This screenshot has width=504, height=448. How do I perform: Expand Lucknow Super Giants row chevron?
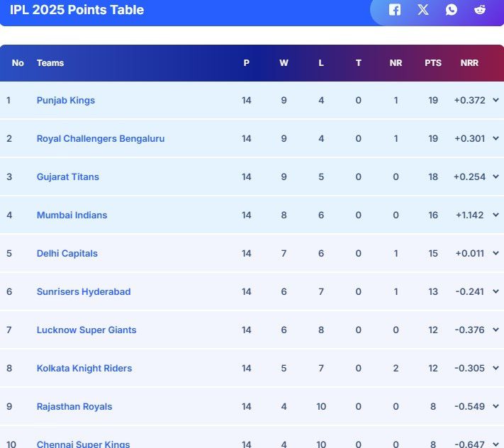(495, 330)
